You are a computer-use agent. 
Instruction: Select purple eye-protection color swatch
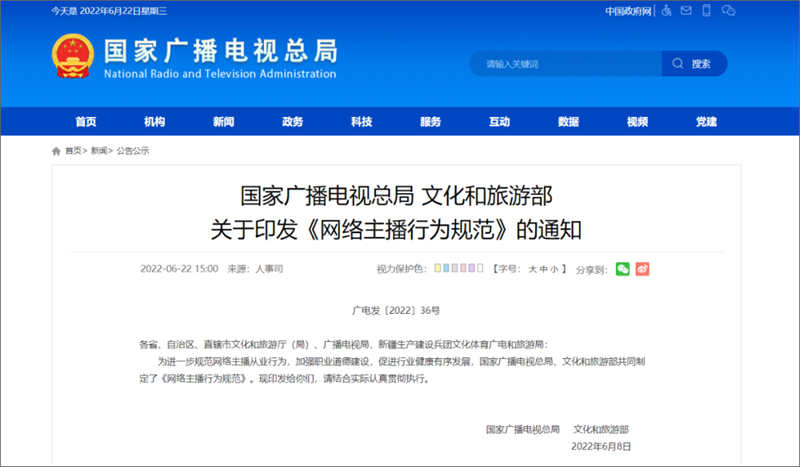click(471, 268)
